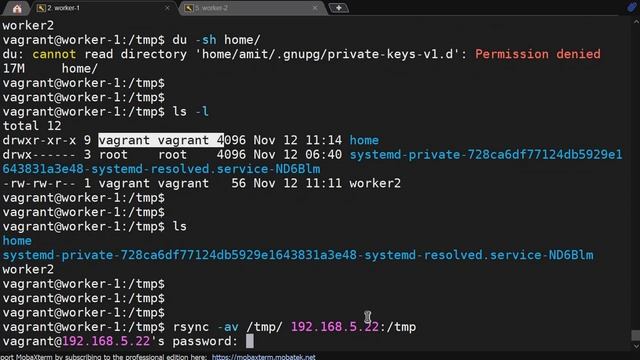Viewport: 640px width, 360px height.
Task: Click yellow 'cannot' word in du error
Action: coord(54,54)
